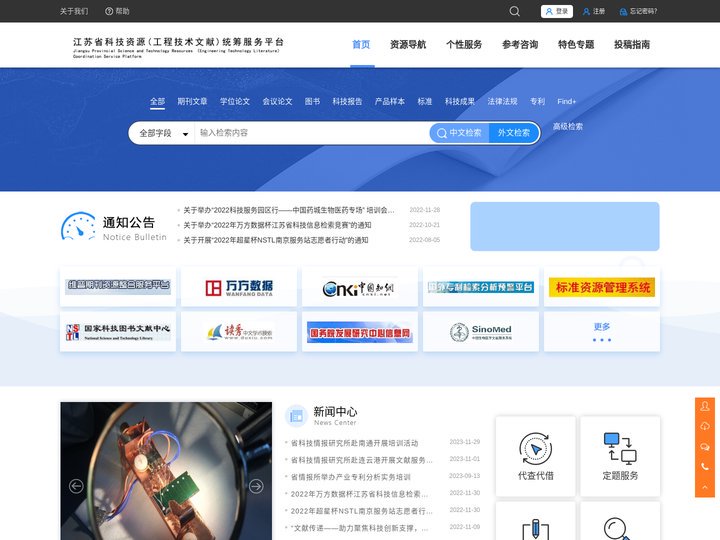Viewport: 720px width, 540px height.
Task: Select the 学位论文 search tab
Action: (235, 101)
